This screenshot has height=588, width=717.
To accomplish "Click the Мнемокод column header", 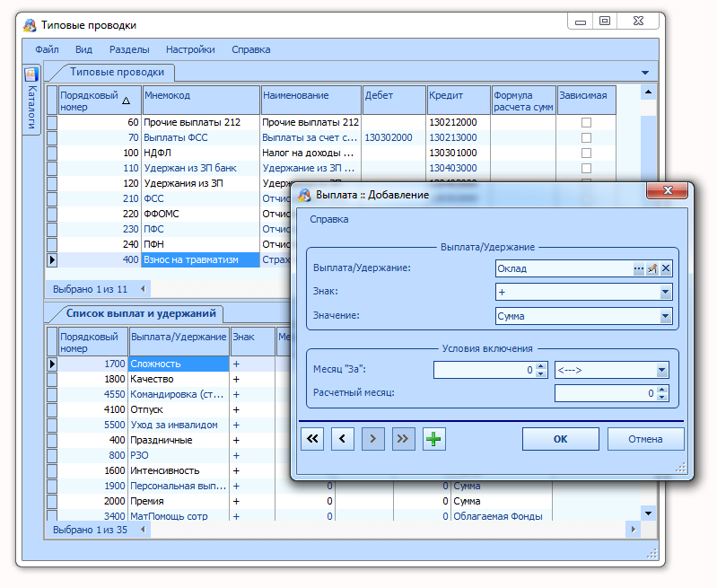I will tap(201, 101).
